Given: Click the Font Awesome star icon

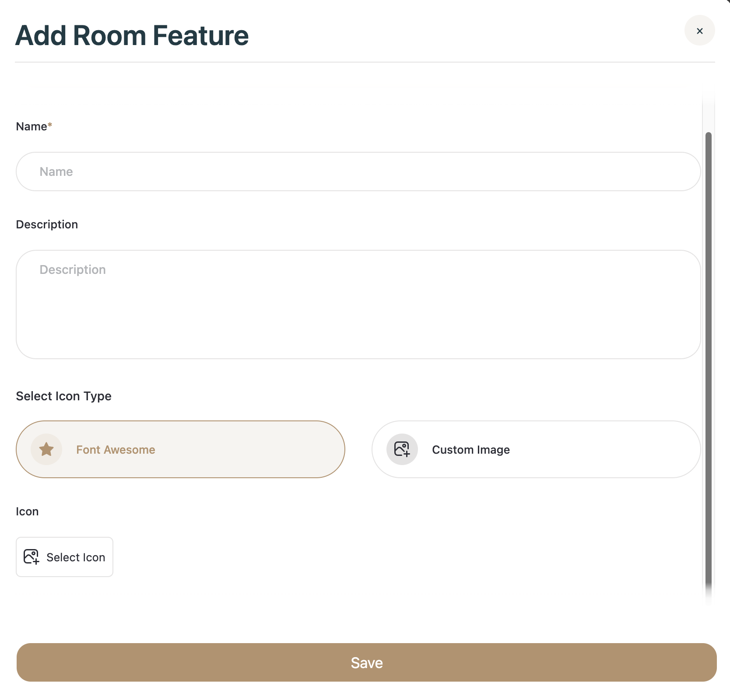Looking at the screenshot, I should 46,449.
